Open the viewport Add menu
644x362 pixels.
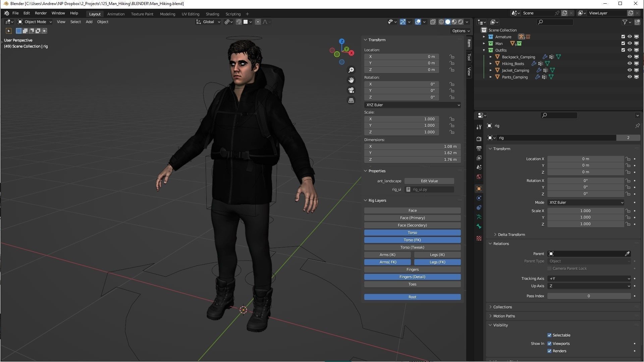pyautogui.click(x=89, y=22)
